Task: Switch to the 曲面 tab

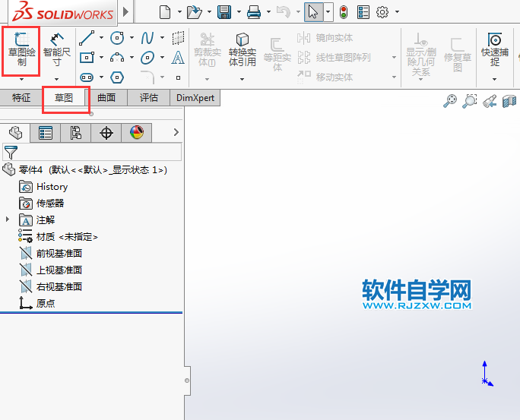Action: coord(106,98)
